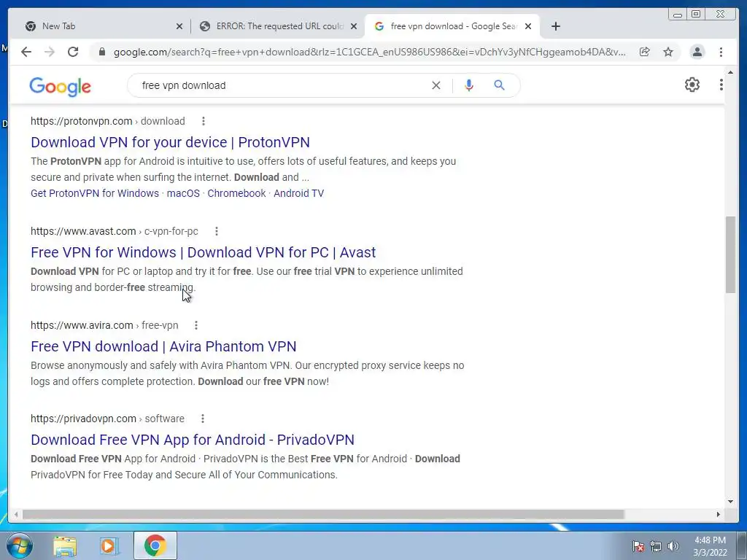747x560 pixels.
Task: Open the Android TV sublink
Action: click(298, 193)
